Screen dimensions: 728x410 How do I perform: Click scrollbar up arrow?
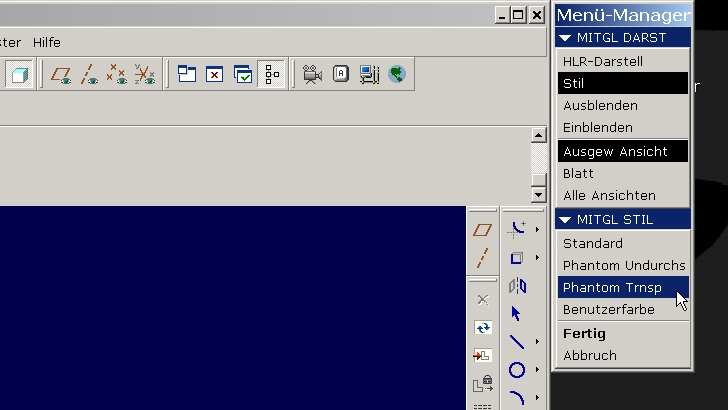(539, 135)
